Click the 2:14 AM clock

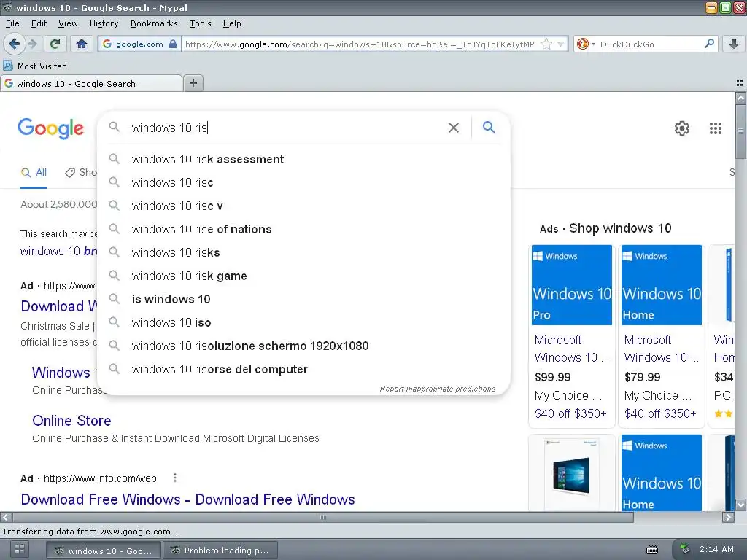(716, 549)
